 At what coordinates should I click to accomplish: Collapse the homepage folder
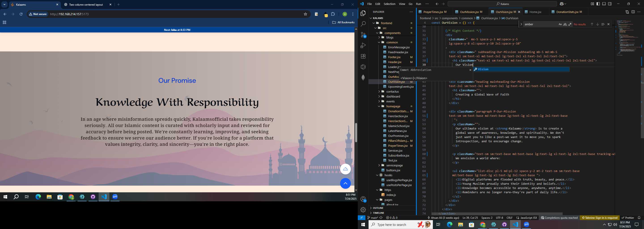(393, 106)
